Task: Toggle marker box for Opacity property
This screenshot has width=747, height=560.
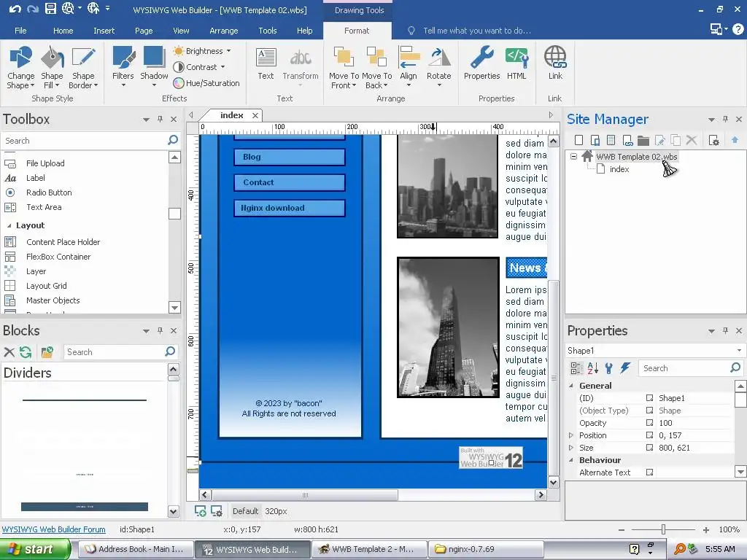Action: pyautogui.click(x=649, y=422)
